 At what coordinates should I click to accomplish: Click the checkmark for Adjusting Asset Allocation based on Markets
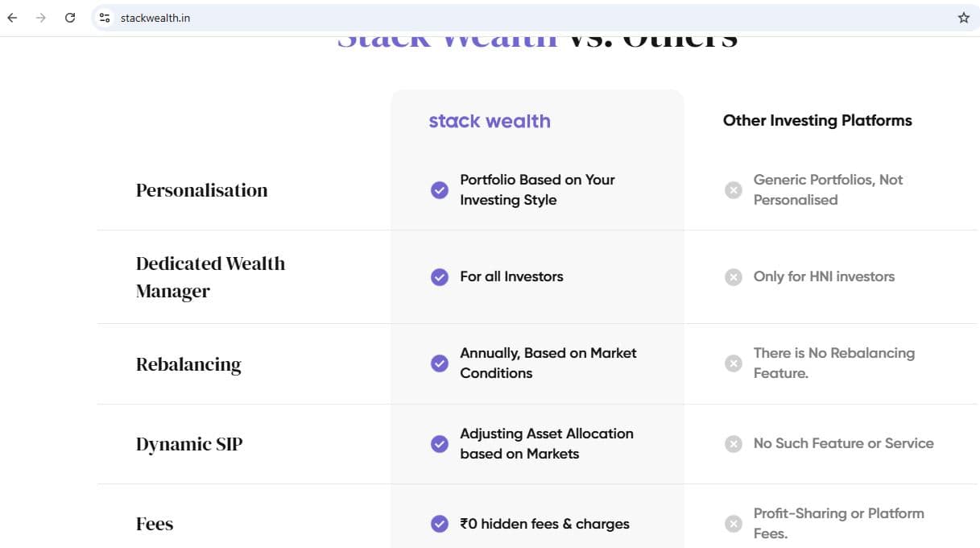click(x=440, y=444)
